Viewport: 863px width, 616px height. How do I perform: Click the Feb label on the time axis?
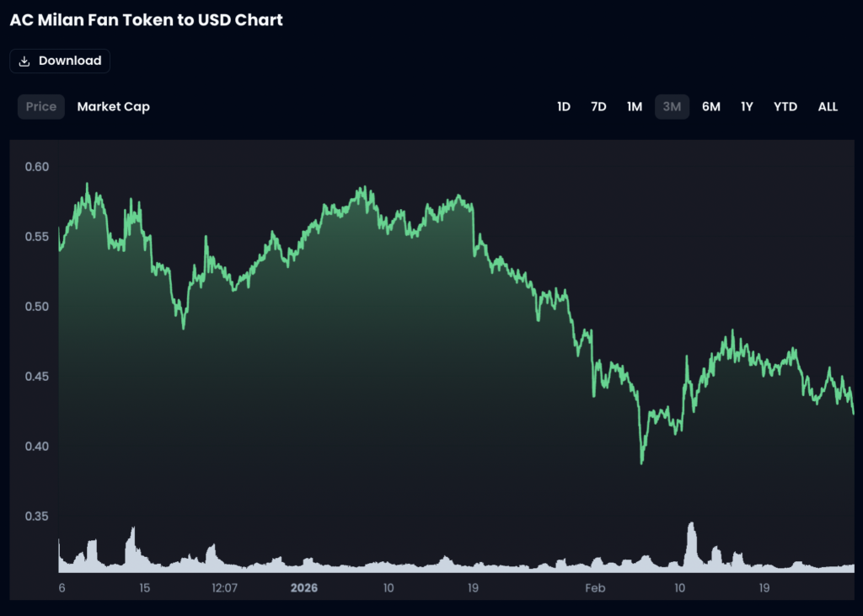595,587
